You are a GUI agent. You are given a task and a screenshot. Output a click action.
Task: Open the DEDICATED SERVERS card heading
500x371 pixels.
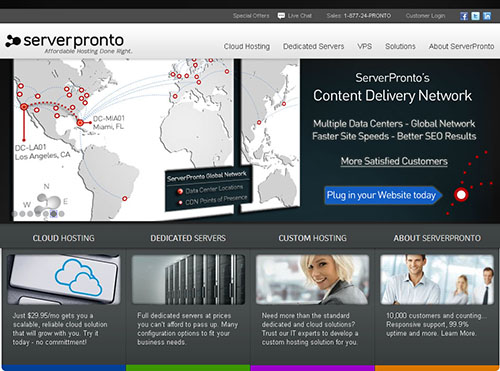point(188,238)
